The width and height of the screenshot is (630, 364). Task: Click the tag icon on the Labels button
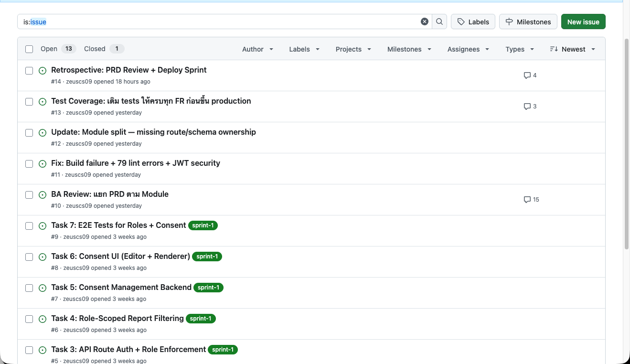pyautogui.click(x=461, y=21)
